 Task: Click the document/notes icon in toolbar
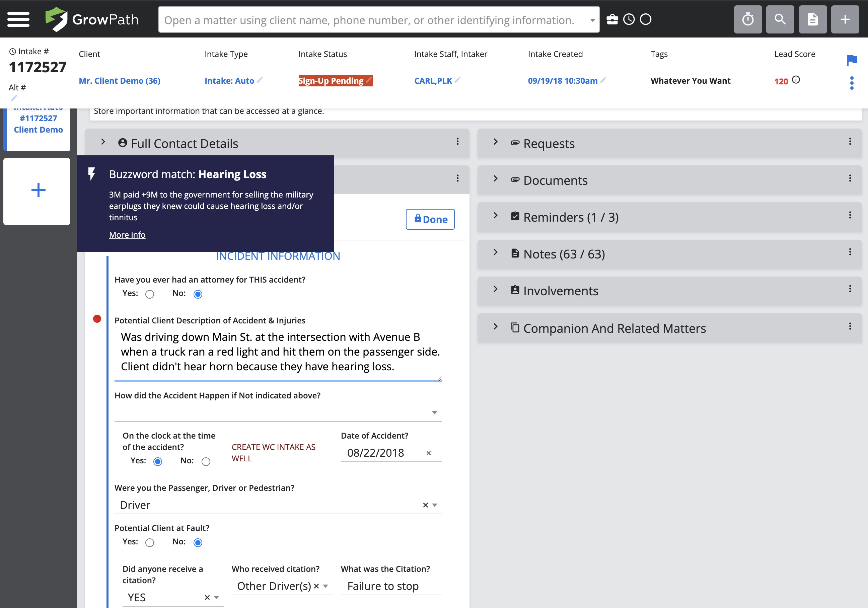(813, 19)
